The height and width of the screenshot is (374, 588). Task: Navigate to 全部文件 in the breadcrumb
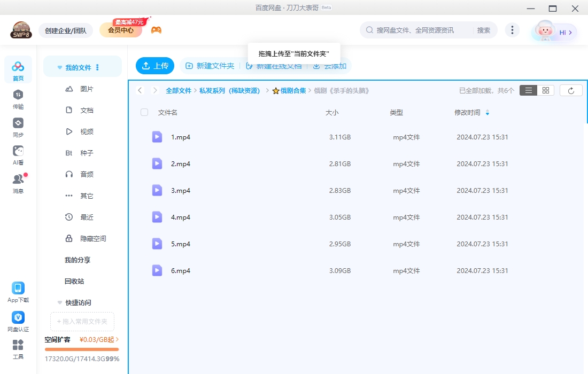pyautogui.click(x=179, y=90)
